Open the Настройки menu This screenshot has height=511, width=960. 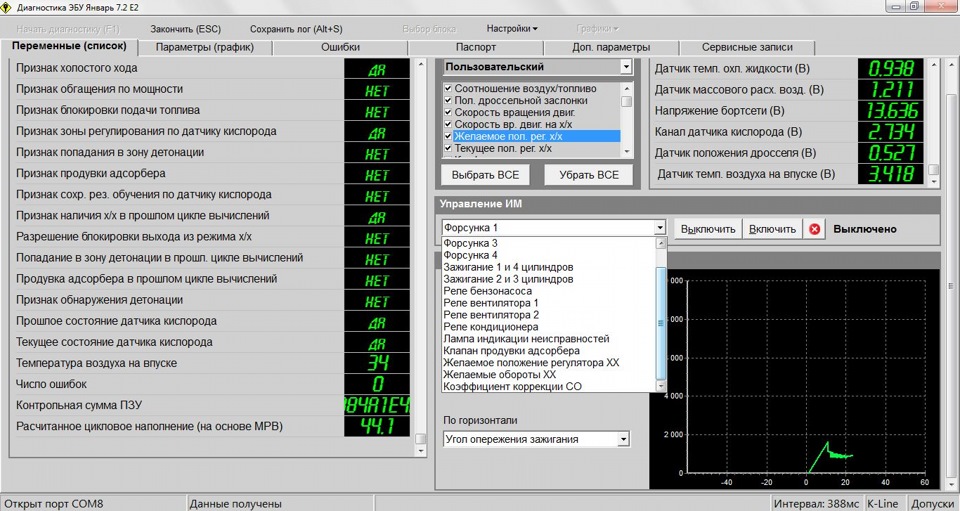click(512, 29)
